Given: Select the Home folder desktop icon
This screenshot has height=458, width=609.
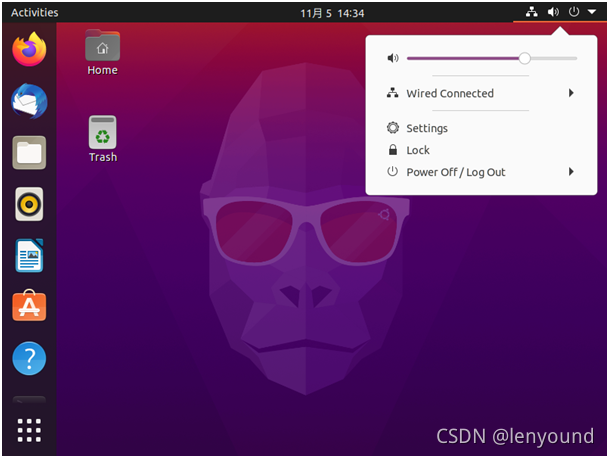Looking at the screenshot, I should [x=102, y=52].
